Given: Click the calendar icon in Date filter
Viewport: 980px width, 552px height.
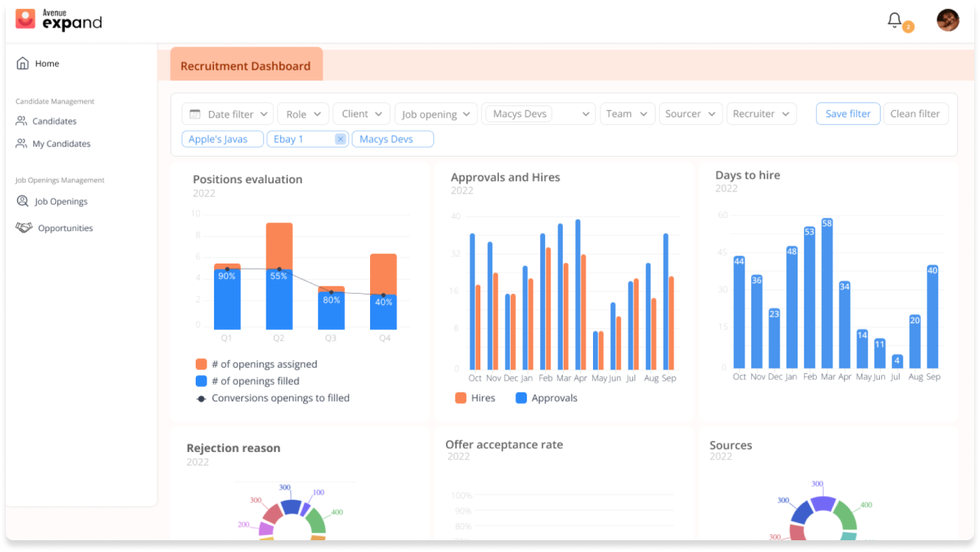Looking at the screenshot, I should [x=195, y=114].
